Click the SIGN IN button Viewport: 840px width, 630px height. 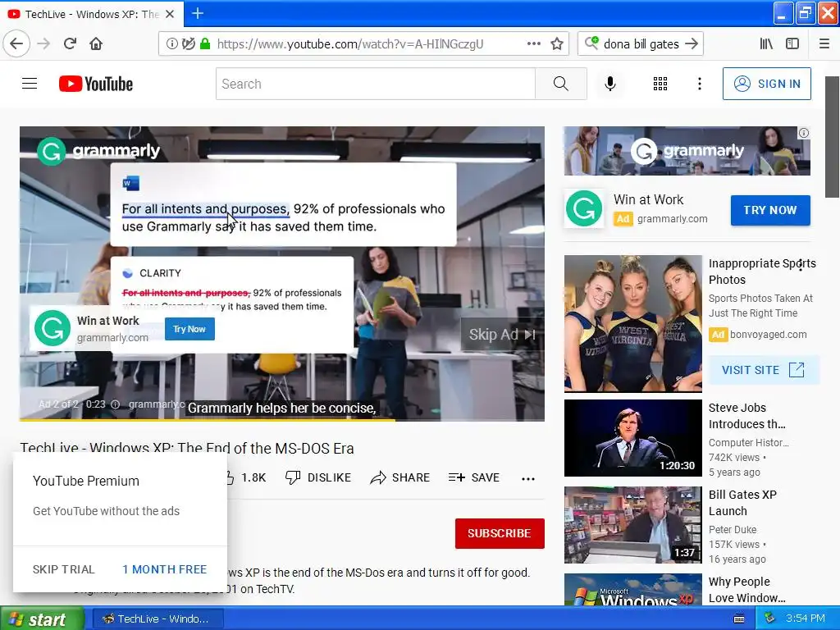click(x=767, y=84)
